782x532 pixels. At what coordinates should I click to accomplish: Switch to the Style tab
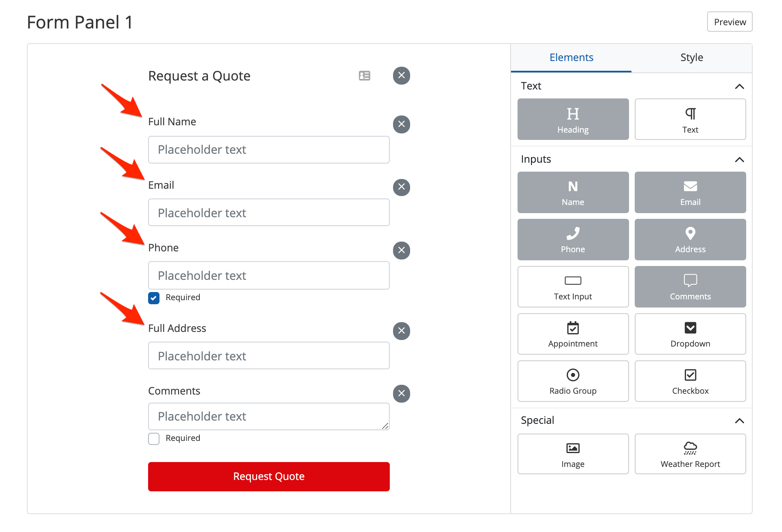[691, 58]
